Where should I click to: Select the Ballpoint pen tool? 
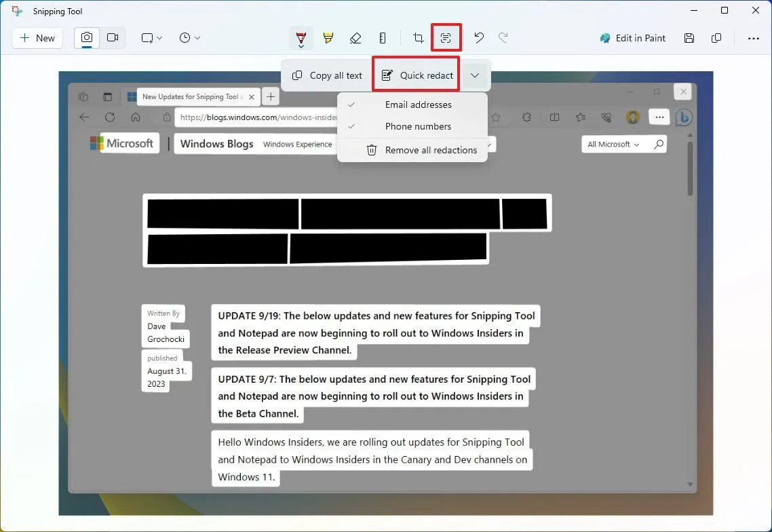[301, 39]
